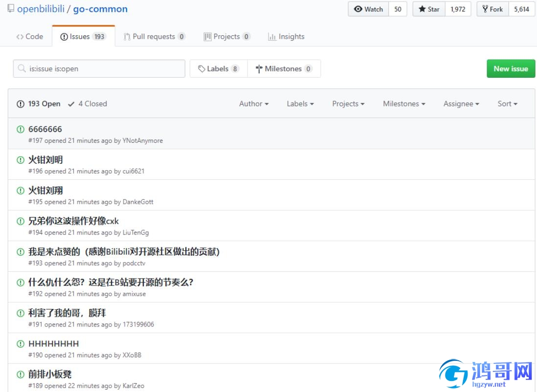Screen dimensions: 537x392
Task: Open issue 利害了我的哥，膜拜
Action: coord(67,313)
